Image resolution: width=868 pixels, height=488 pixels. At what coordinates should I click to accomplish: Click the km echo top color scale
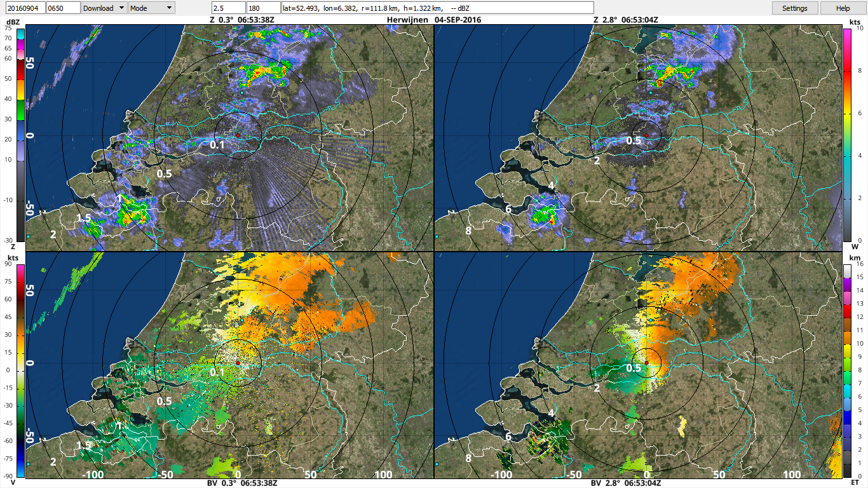click(x=847, y=370)
